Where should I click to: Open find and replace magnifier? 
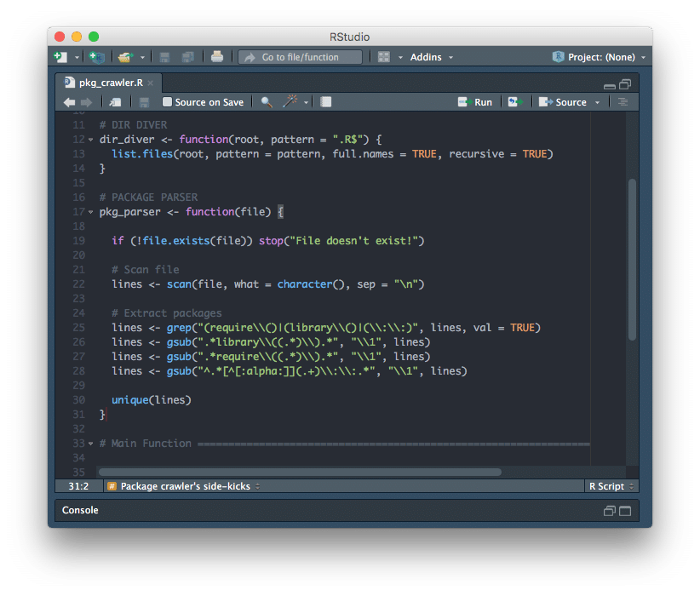(267, 102)
